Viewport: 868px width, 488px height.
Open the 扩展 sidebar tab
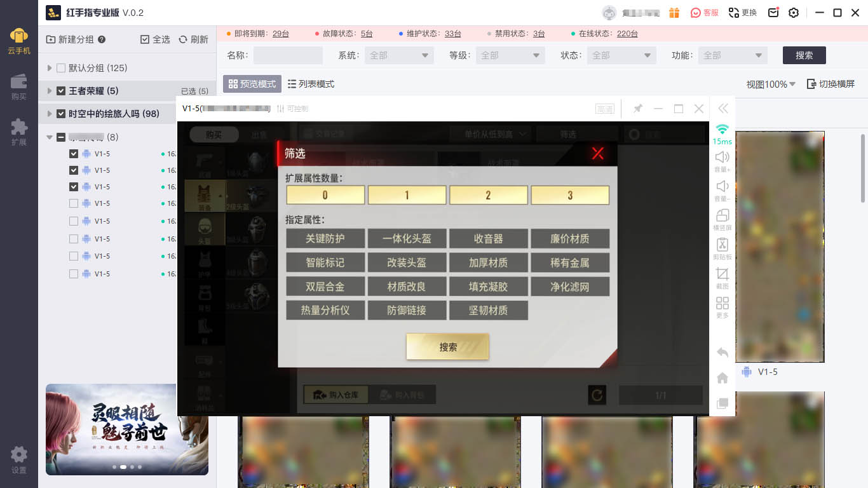point(19,132)
